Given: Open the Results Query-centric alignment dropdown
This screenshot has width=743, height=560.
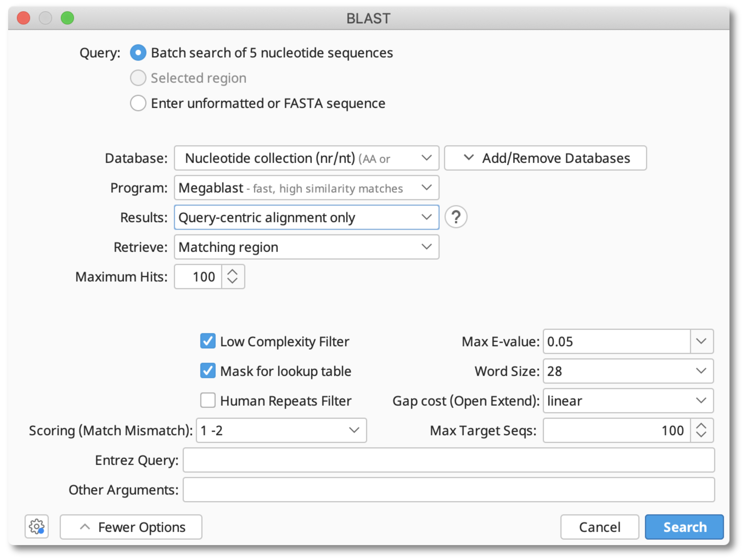Looking at the screenshot, I should tap(306, 217).
